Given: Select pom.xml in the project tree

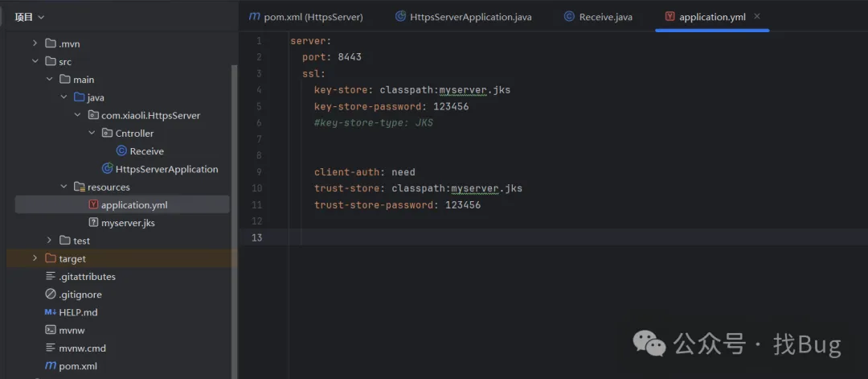Looking at the screenshot, I should coord(78,365).
